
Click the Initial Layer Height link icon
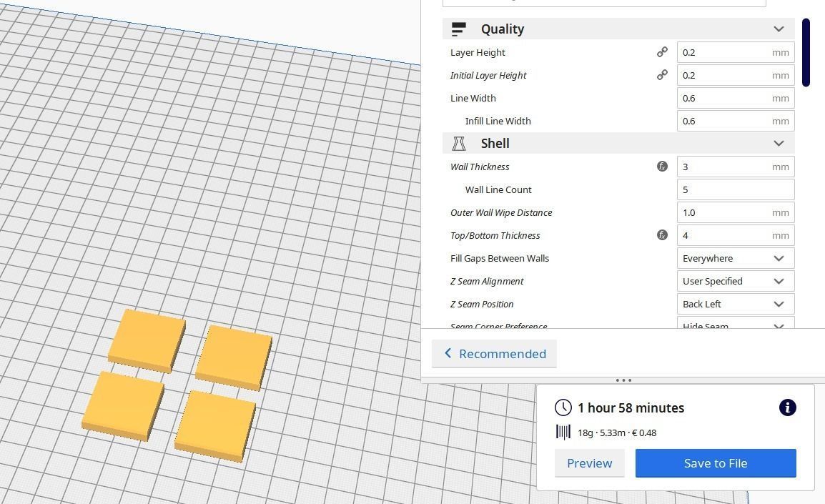click(662, 75)
